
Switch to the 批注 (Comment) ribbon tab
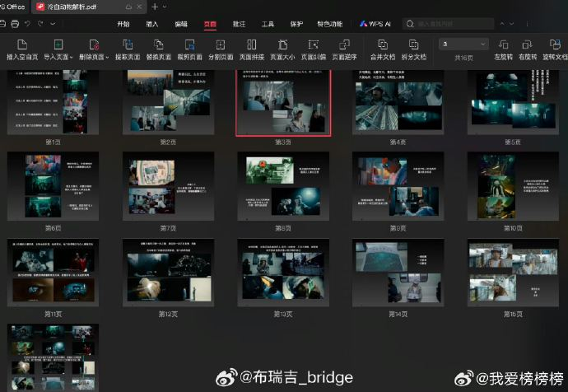click(x=239, y=24)
